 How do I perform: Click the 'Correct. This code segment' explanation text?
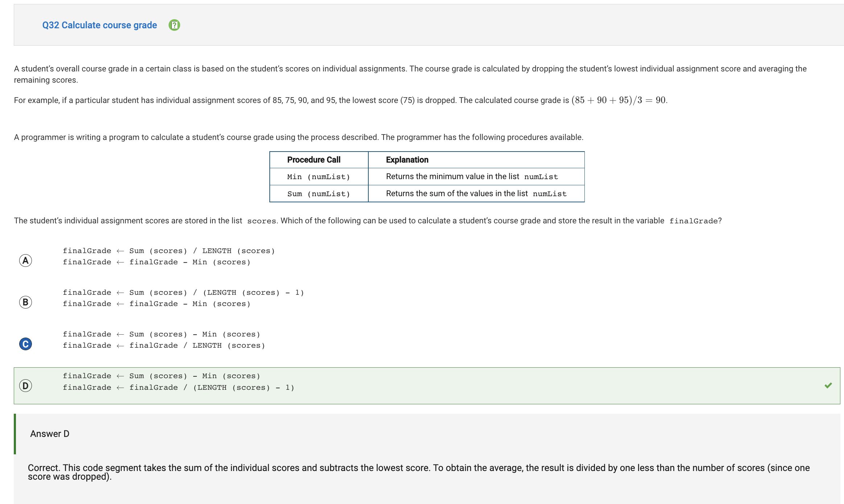tap(419, 472)
